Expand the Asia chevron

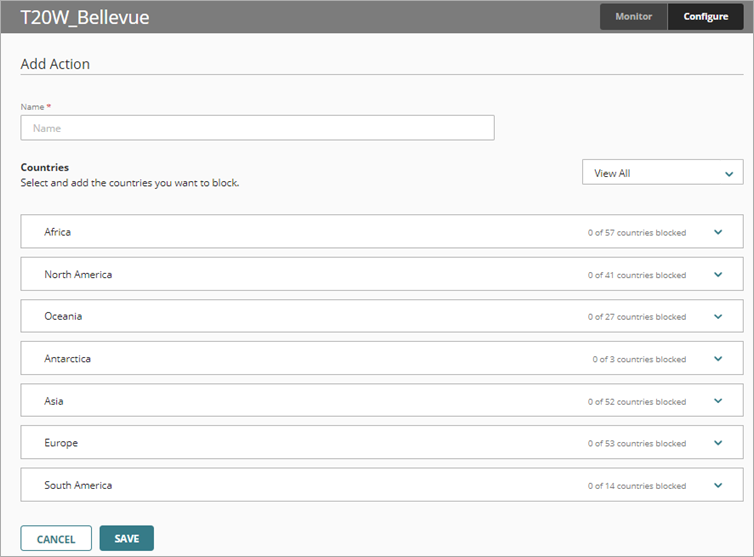[718, 401]
